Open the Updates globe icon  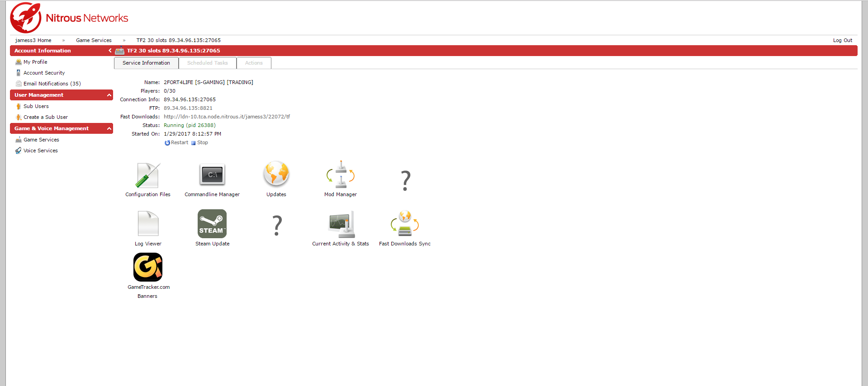click(276, 174)
